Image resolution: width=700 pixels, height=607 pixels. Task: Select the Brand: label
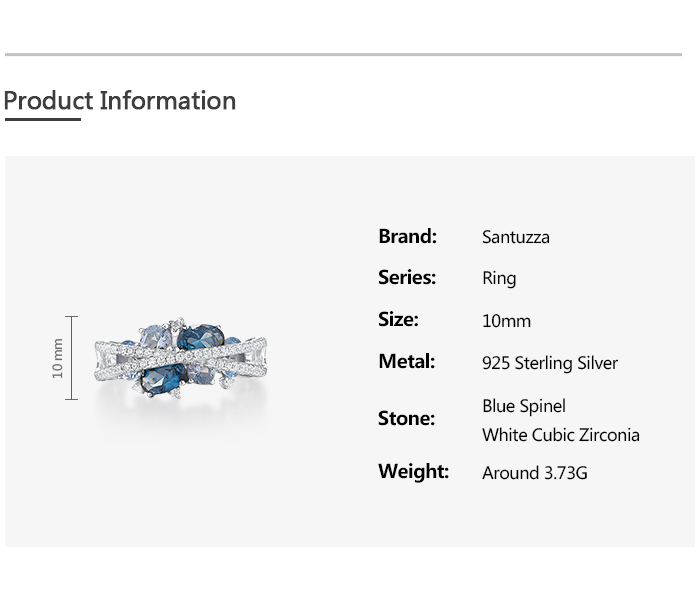[407, 237]
